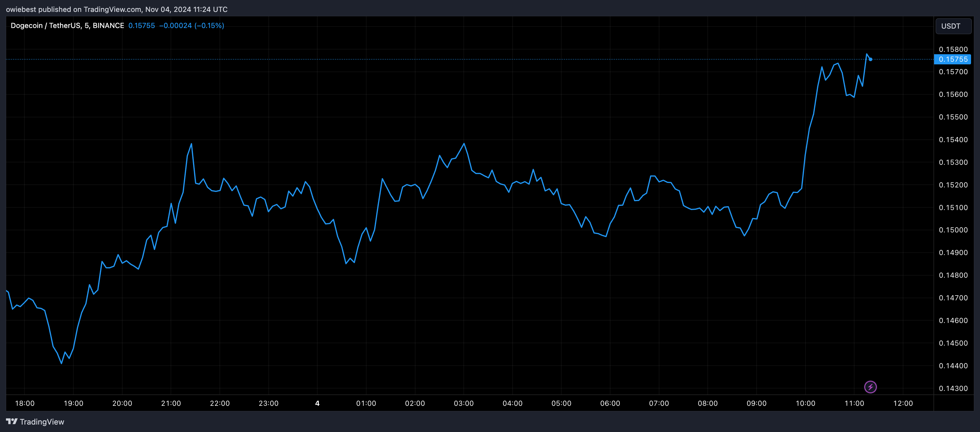Click the last price value 0.15755 in header
This screenshot has height=432, width=980.
pyautogui.click(x=142, y=25)
